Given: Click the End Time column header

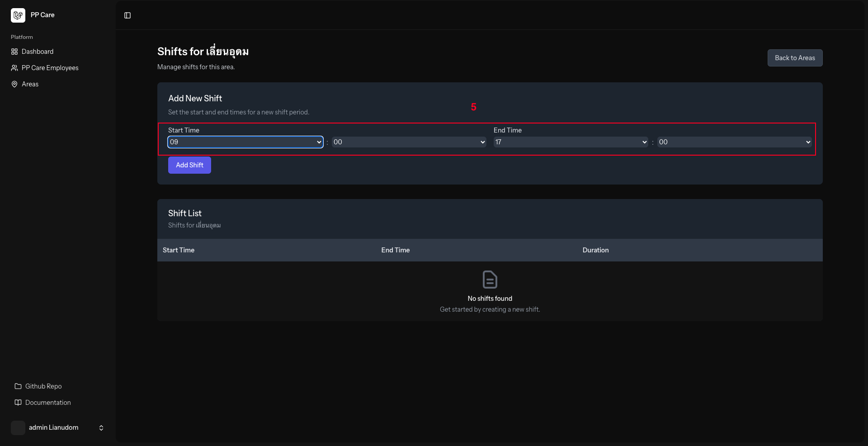Looking at the screenshot, I should tap(396, 250).
